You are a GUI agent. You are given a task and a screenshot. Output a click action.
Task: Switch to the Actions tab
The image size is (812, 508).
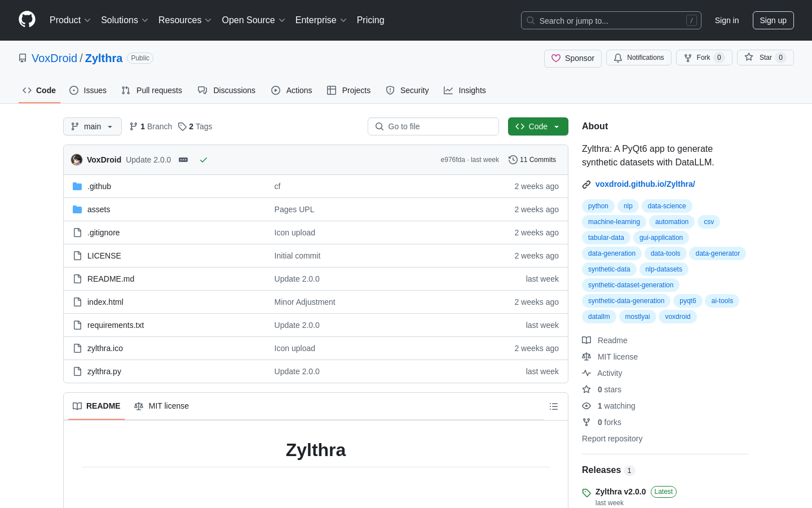pos(292,90)
